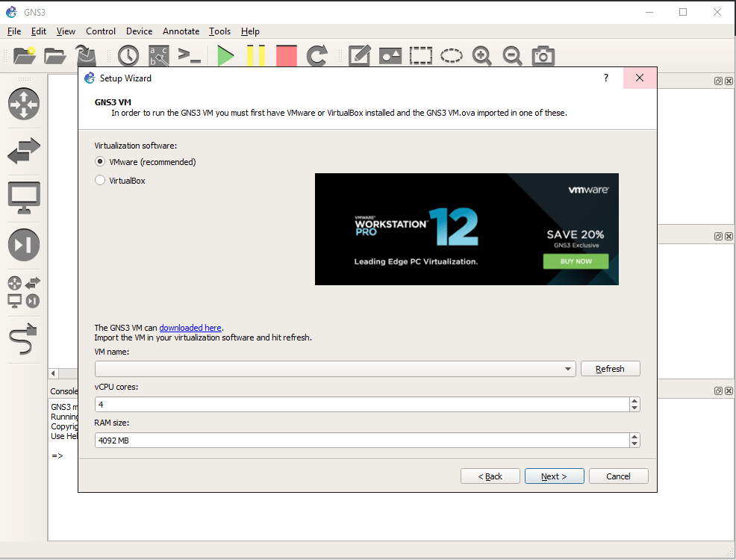Close the middle right dock panel
The height and width of the screenshot is (560, 736).
click(729, 236)
